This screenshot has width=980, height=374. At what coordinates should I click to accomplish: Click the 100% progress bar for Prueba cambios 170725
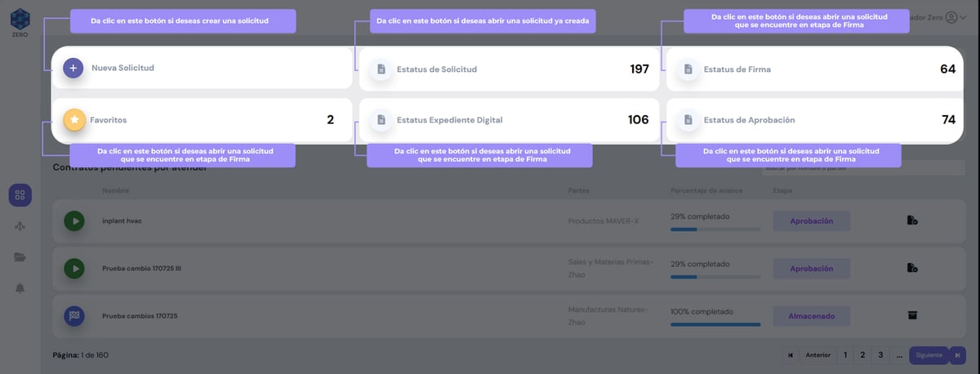point(715,324)
